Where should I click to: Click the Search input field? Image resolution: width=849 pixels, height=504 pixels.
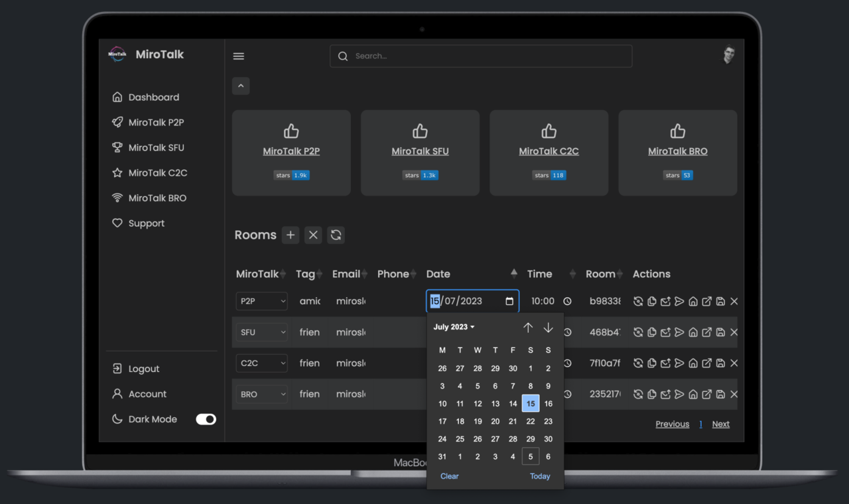click(481, 56)
